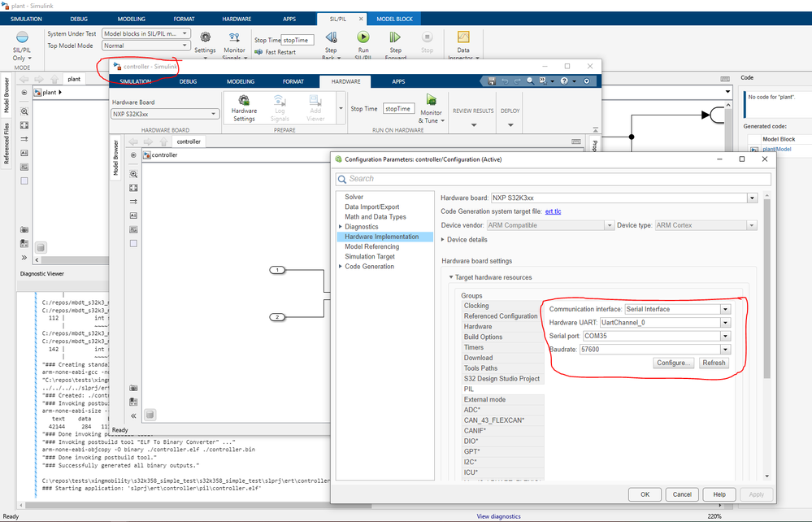Open Model Browser side tab in controller
812x522 pixels.
[x=116, y=157]
